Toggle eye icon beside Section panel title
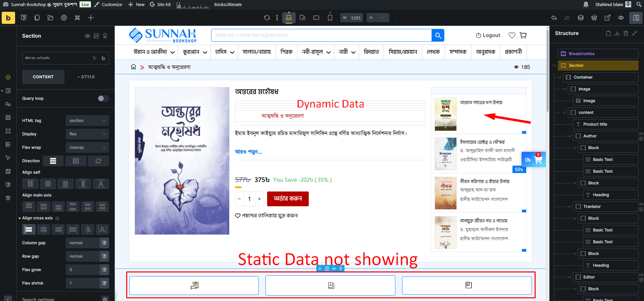 click(x=87, y=36)
